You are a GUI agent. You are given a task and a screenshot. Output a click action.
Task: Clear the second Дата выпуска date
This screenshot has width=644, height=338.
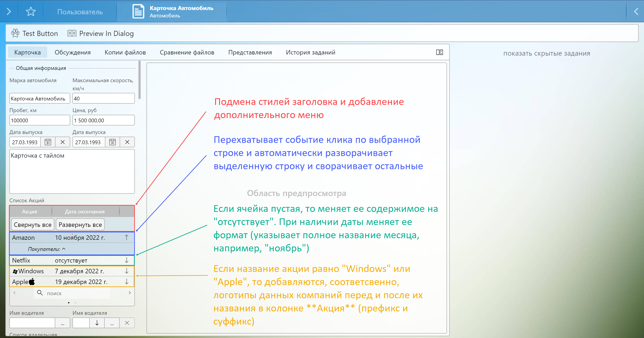pyautogui.click(x=127, y=142)
